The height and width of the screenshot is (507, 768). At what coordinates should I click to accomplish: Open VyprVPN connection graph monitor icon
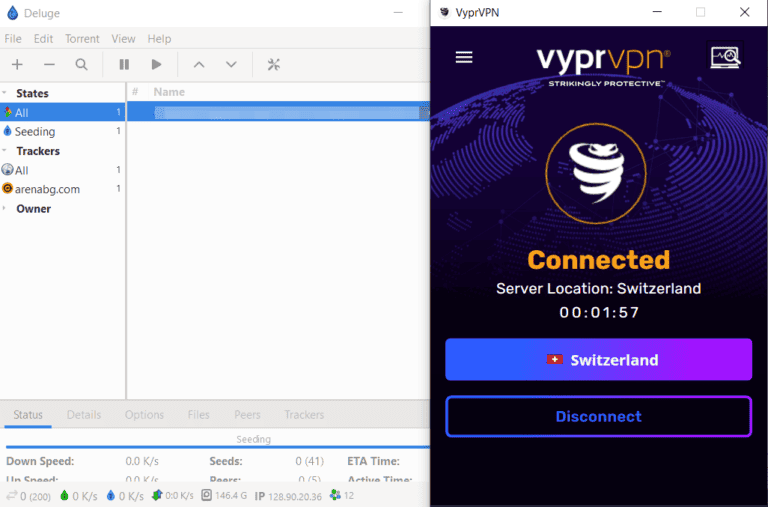(x=725, y=57)
